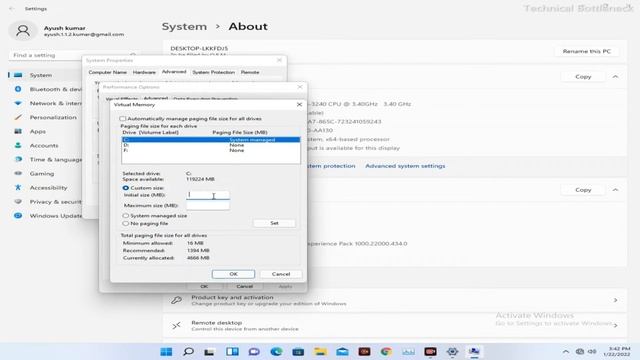The image size is (640, 360).
Task: Click the Initial size (MB) field
Action: tap(208, 195)
